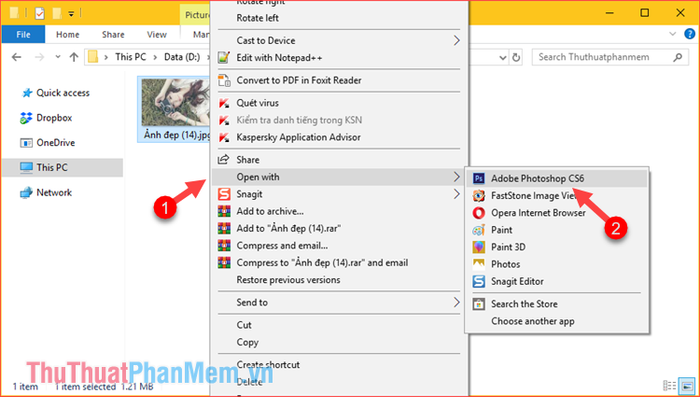
Task: Click icon next to Kaspersky Application Advisor
Action: (224, 138)
